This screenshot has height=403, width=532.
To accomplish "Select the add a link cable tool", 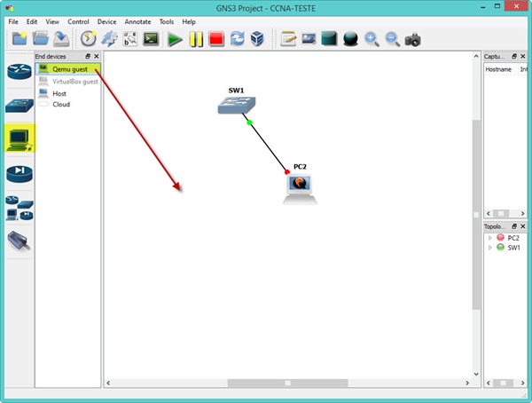I will click(x=19, y=241).
